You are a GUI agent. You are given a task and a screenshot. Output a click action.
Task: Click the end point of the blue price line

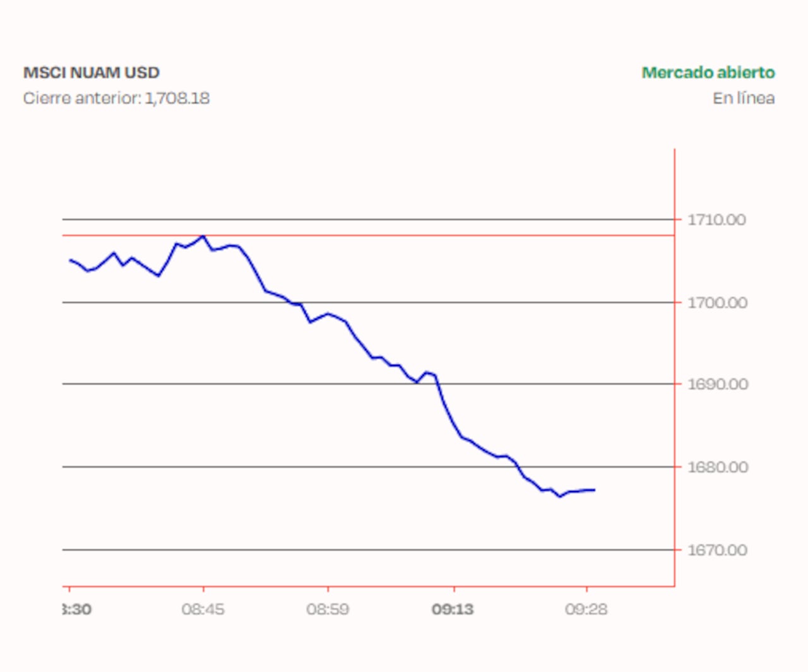coord(593,489)
